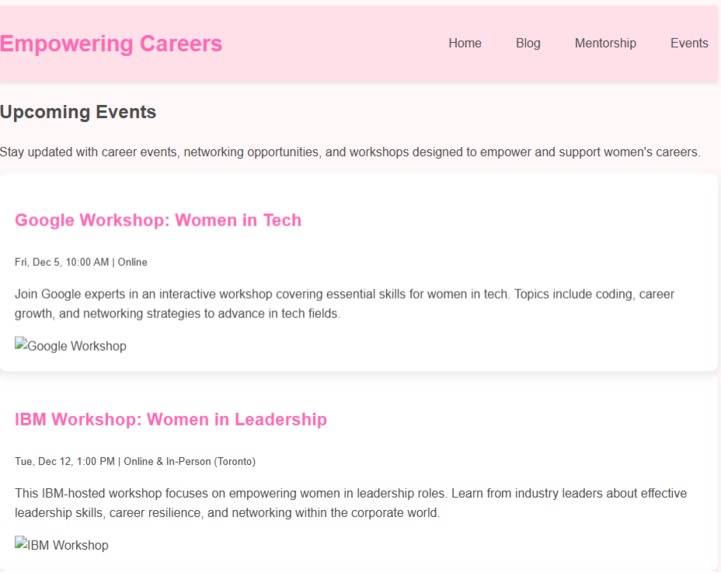The width and height of the screenshot is (721, 573).
Task: Go to the Blog page
Action: tap(528, 43)
